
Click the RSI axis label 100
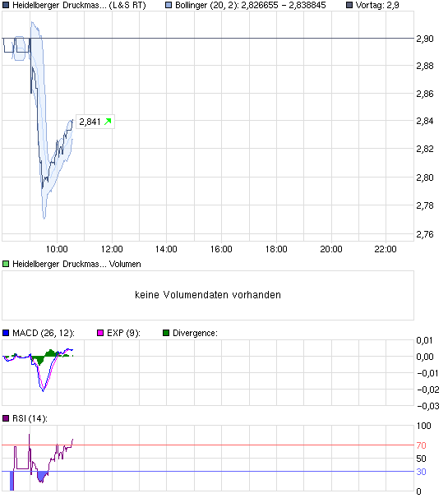[x=424, y=426]
